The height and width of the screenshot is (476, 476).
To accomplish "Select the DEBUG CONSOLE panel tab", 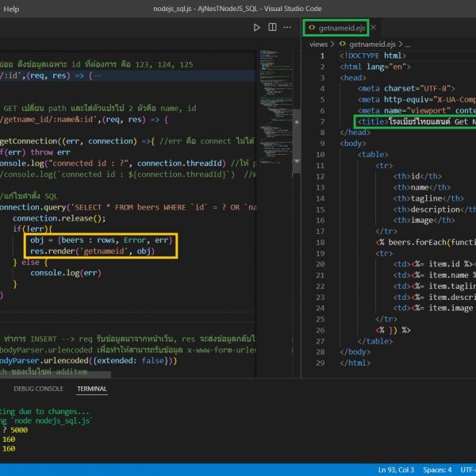I will click(x=38, y=389).
